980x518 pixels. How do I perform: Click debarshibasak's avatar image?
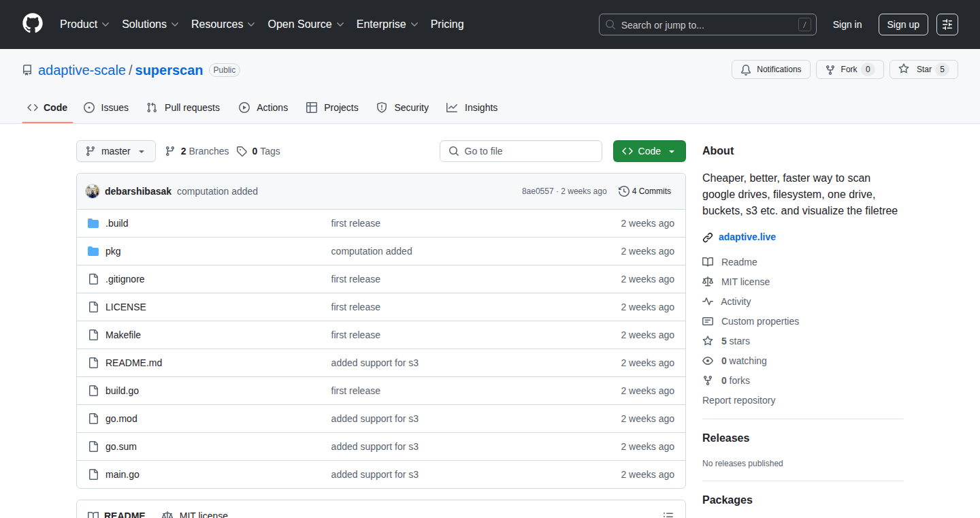click(93, 191)
